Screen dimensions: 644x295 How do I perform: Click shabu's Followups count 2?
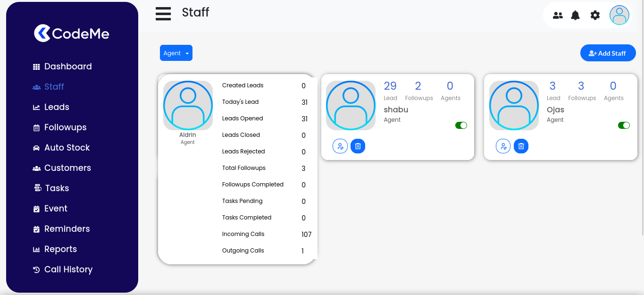click(x=418, y=86)
